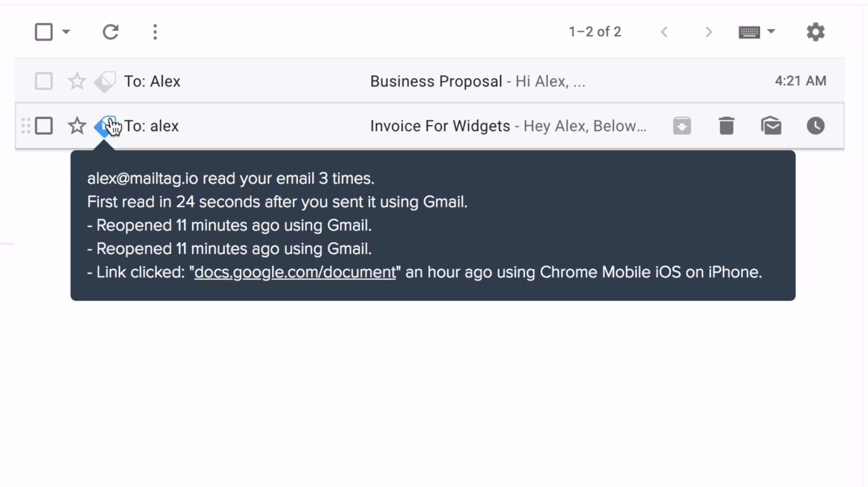Open the more options menu
The image size is (868, 487).
(x=155, y=32)
